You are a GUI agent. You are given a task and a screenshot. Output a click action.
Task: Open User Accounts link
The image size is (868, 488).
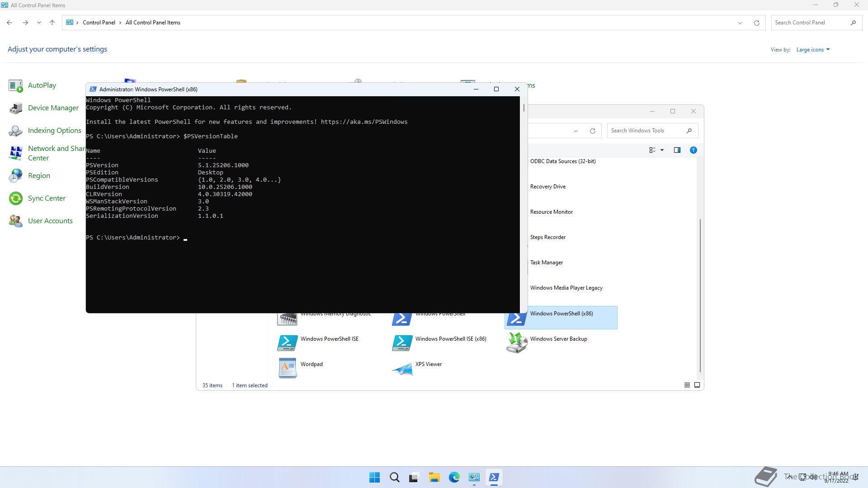pyautogui.click(x=50, y=221)
